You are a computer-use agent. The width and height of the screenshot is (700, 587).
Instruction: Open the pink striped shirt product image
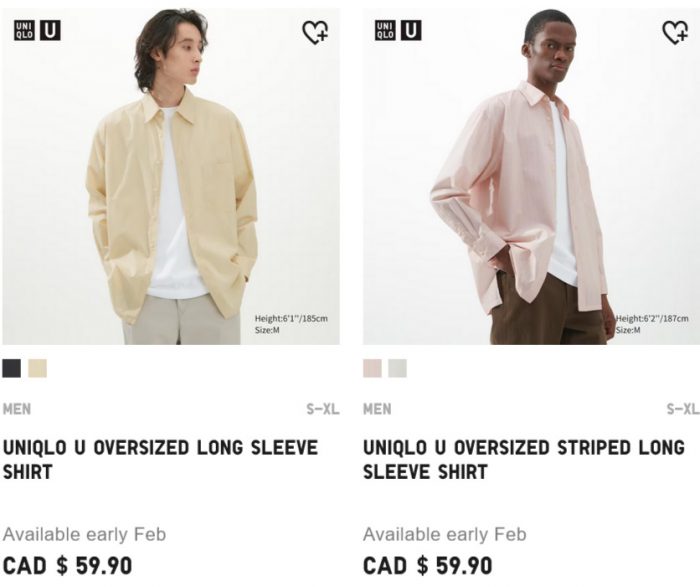click(531, 176)
